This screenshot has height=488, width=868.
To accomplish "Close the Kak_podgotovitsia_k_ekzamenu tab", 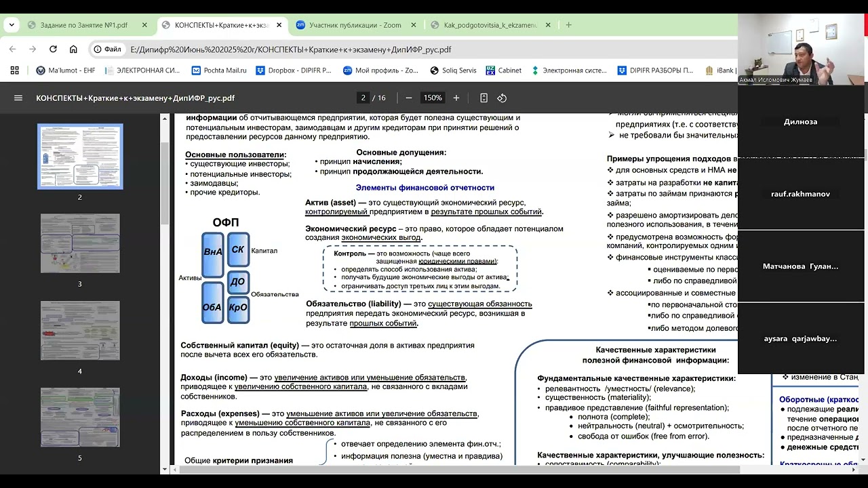I will pyautogui.click(x=548, y=25).
